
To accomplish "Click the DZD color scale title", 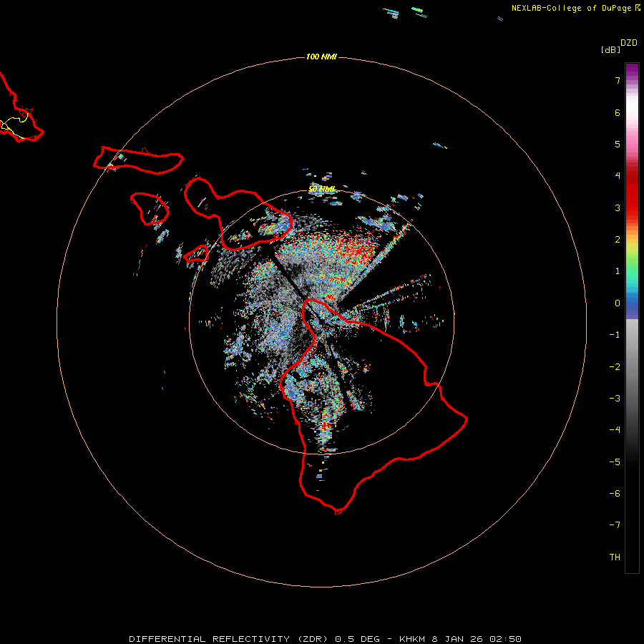I will 629,43.
